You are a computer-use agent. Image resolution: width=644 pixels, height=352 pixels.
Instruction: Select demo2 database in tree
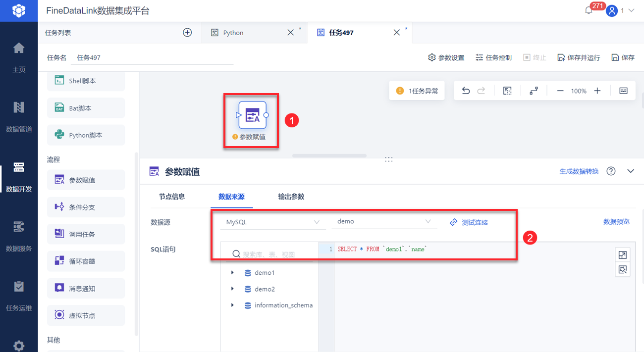click(x=265, y=289)
